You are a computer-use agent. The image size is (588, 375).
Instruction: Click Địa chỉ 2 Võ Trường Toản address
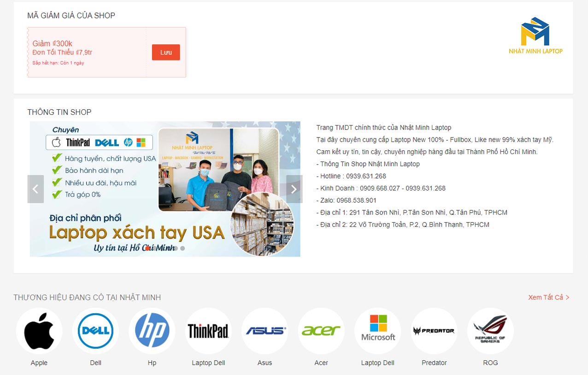click(403, 225)
